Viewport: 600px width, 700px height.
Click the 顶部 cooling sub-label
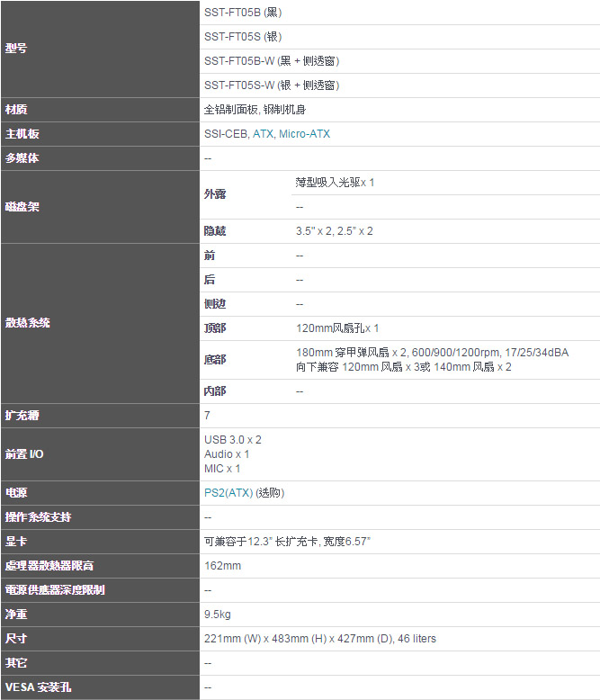point(215,328)
